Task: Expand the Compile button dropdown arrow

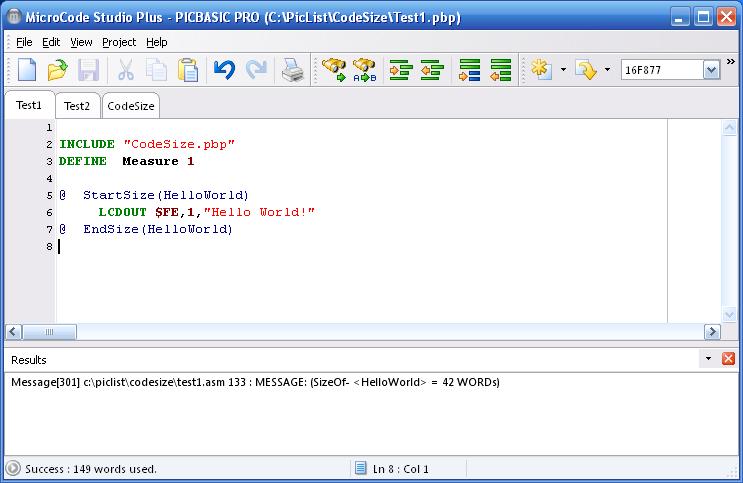Action: point(563,70)
